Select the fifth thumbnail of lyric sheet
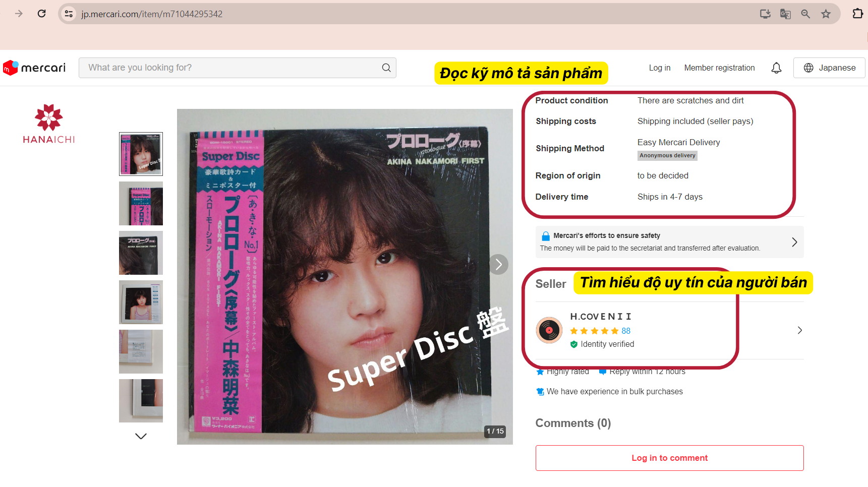Viewport: 868px width, 487px height. coord(141,351)
